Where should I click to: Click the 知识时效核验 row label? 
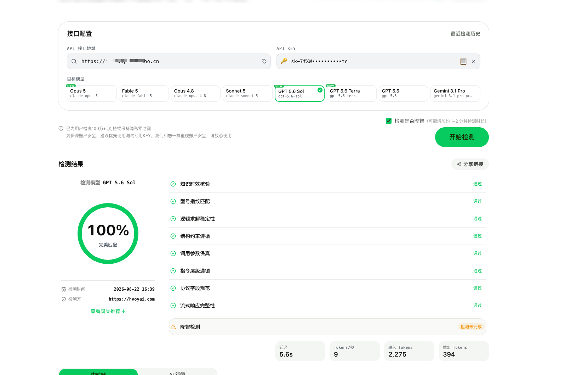pyautogui.click(x=195, y=184)
